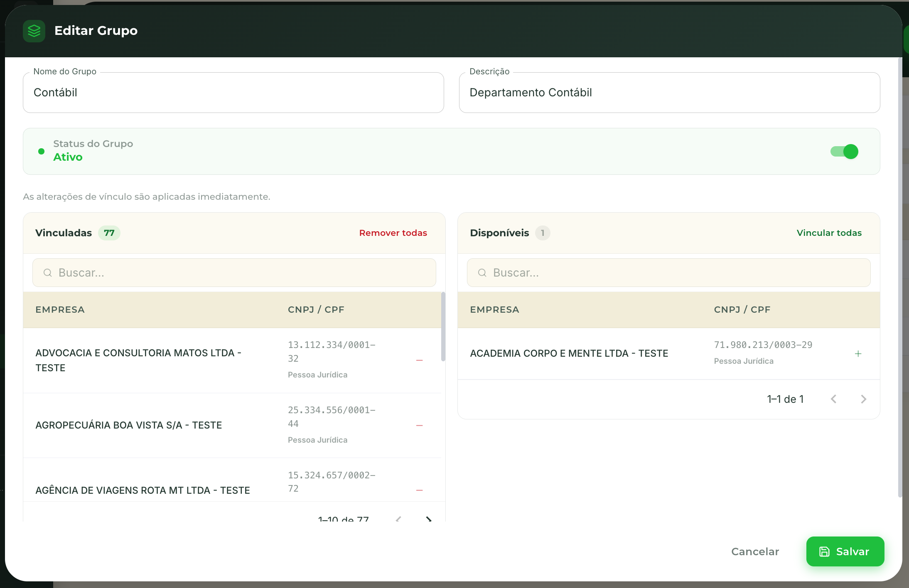Click the green layers icon beside Editar Grupo
Viewport: 909px width, 588px height.
pyautogui.click(x=34, y=31)
